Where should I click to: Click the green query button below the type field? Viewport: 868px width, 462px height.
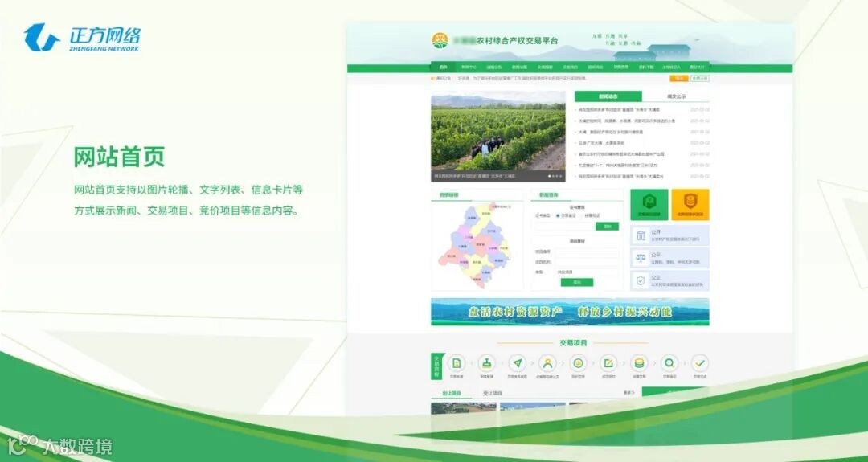point(577,282)
